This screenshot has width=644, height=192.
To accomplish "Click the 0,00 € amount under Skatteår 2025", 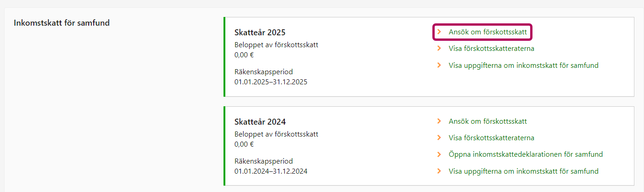I will 244,55.
